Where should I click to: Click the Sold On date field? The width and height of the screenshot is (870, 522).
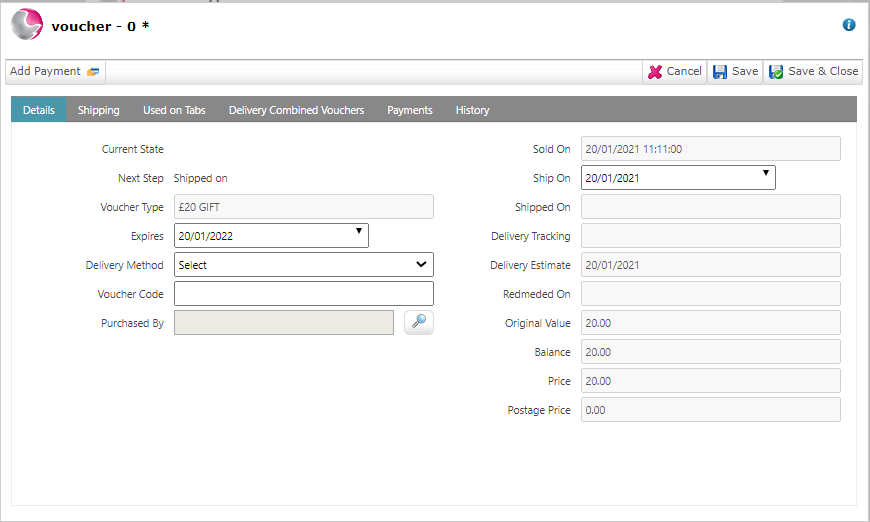(x=711, y=149)
